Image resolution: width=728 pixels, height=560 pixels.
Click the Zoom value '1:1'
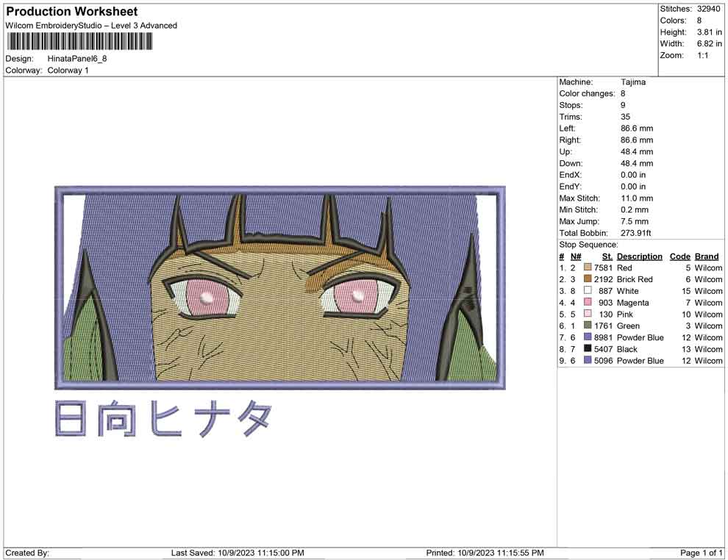click(x=703, y=55)
